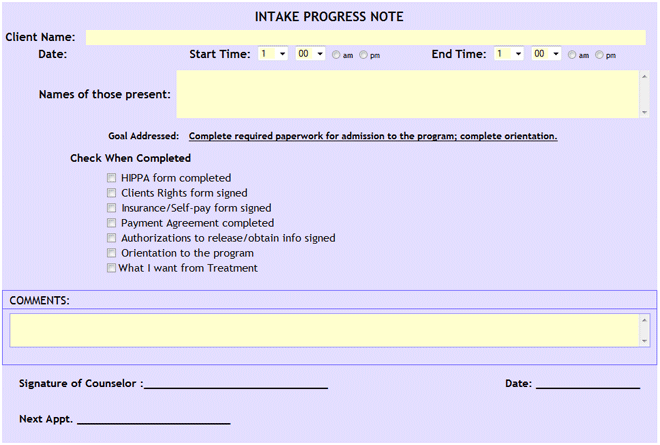Screen dimensions: 660x445
Task: Click the Client Name input field
Action: pos(366,37)
